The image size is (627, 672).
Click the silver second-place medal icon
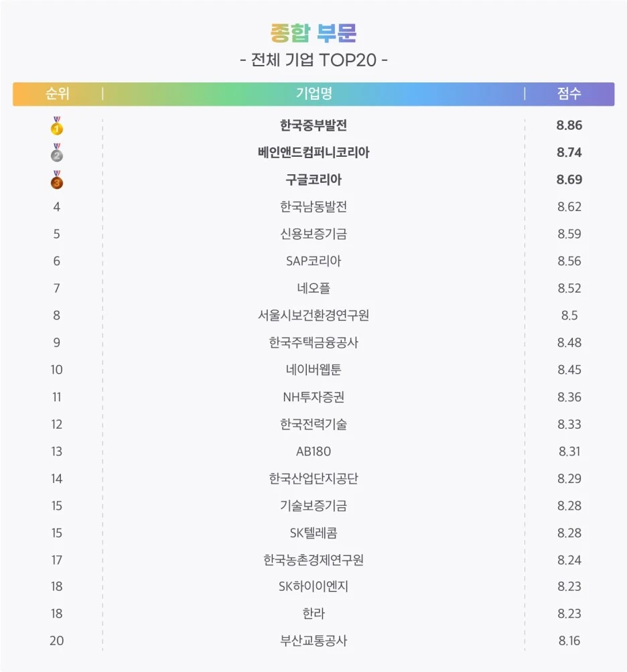pyautogui.click(x=56, y=153)
